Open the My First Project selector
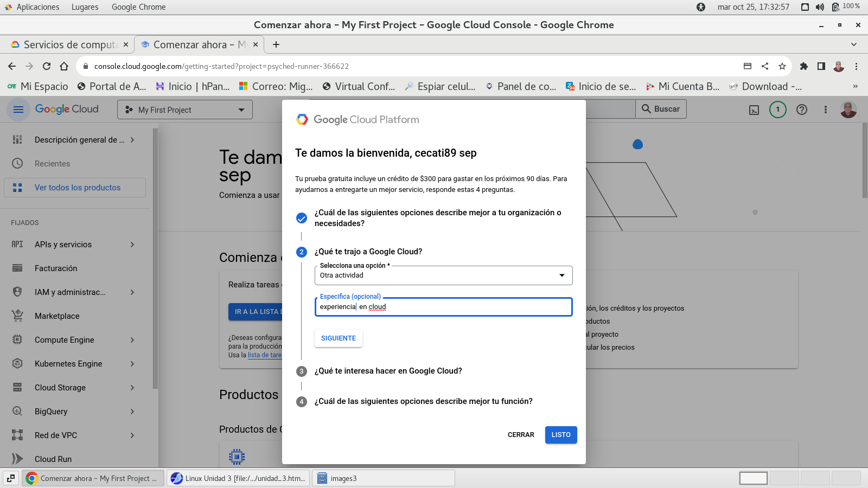Image resolution: width=868 pixels, height=488 pixels. tap(185, 110)
